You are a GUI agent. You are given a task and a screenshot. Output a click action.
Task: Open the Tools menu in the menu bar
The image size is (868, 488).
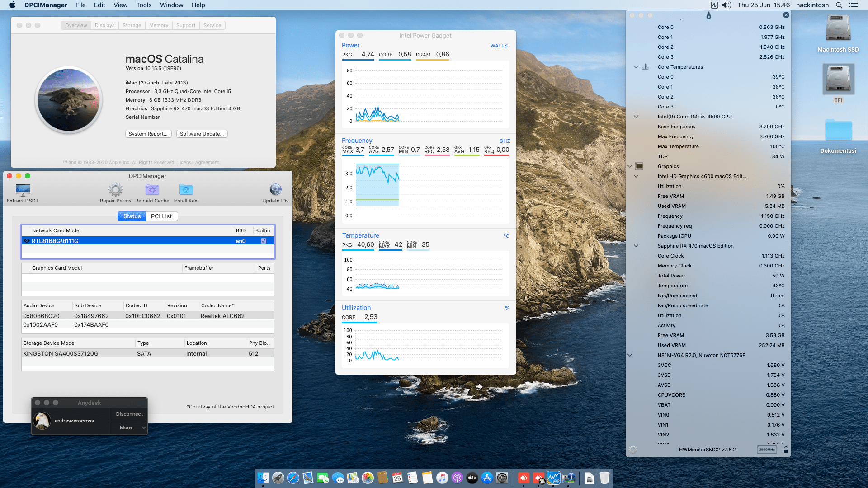(x=143, y=5)
